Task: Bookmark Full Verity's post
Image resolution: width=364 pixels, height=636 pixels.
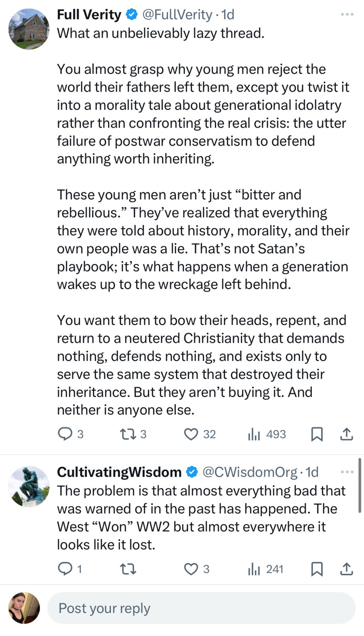Action: (x=317, y=434)
